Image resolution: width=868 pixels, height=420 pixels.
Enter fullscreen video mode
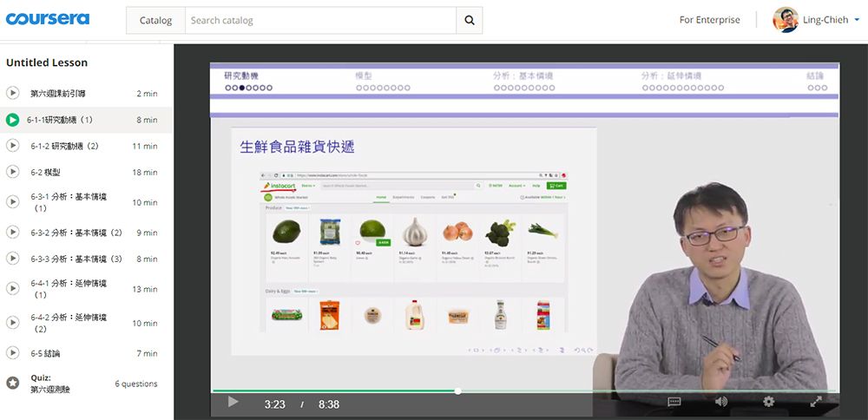point(816,402)
